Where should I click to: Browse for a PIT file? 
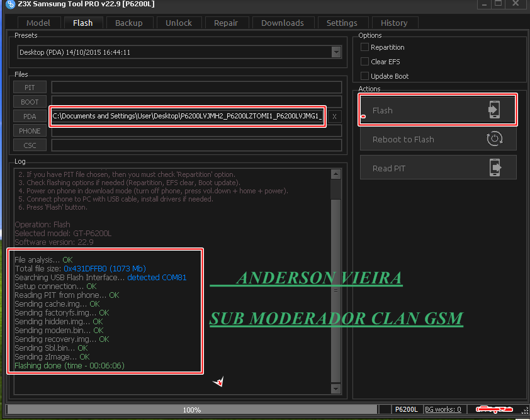[x=30, y=88]
